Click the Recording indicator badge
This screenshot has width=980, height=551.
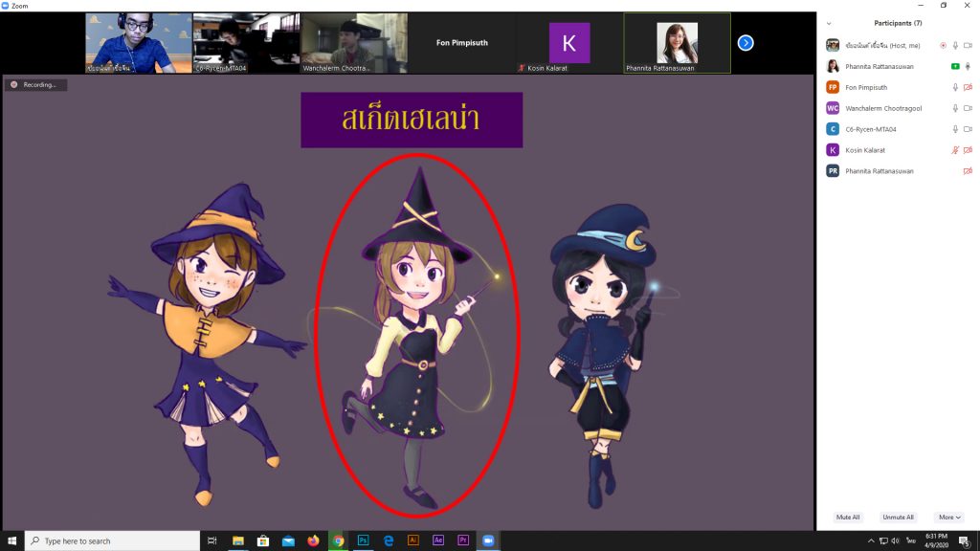(34, 85)
